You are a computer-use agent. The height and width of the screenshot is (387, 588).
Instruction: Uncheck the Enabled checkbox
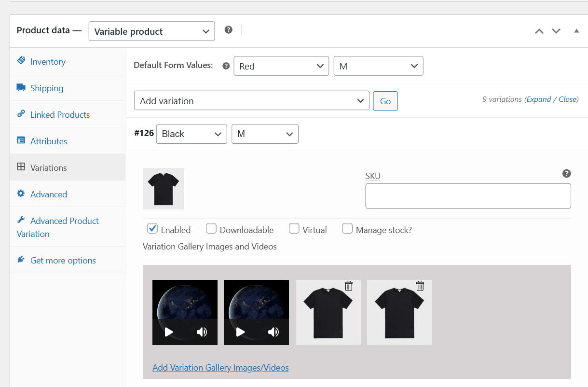coord(152,229)
